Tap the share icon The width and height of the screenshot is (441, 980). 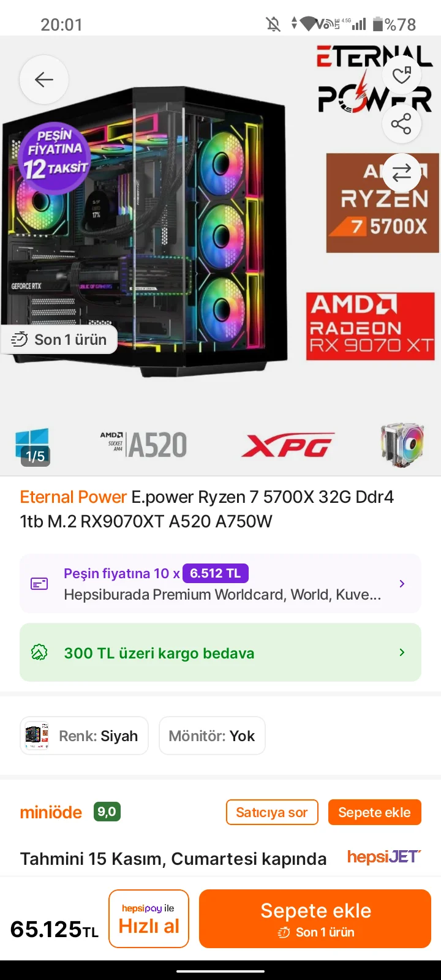(402, 124)
